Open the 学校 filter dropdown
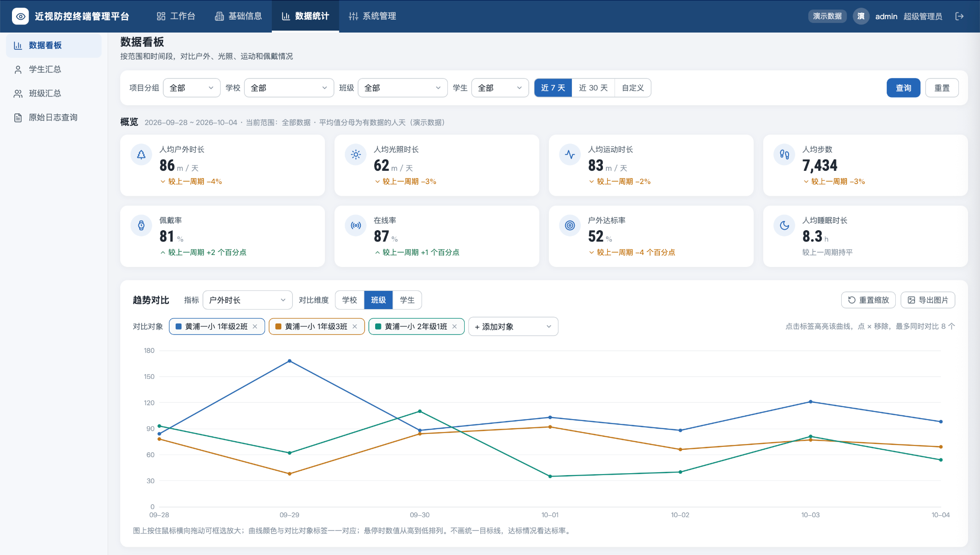The height and width of the screenshot is (555, 980). [x=289, y=88]
